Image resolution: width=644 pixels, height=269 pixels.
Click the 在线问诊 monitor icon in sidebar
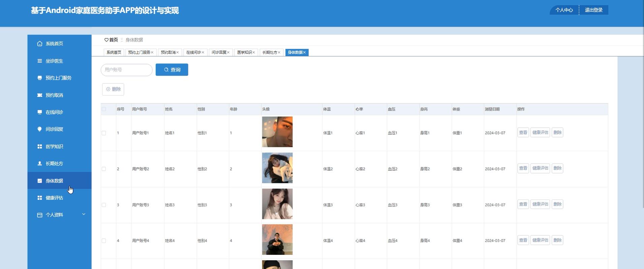point(40,112)
